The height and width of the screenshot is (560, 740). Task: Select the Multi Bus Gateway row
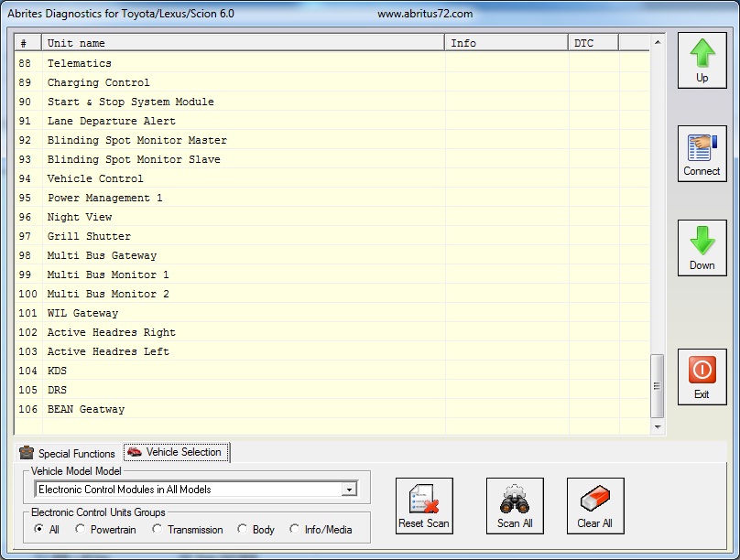[x=332, y=255]
